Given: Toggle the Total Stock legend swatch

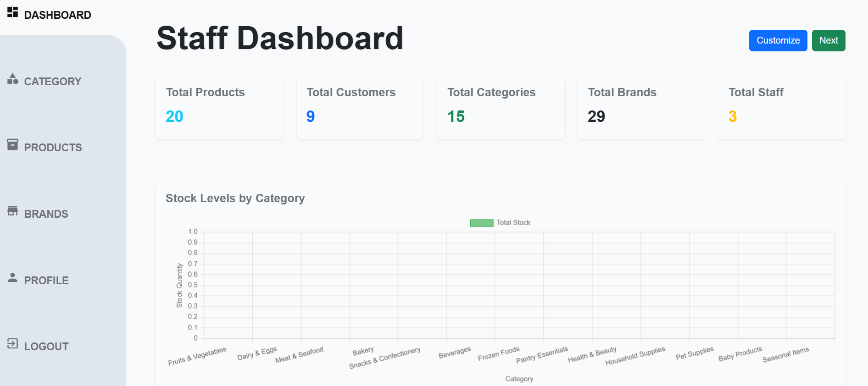Looking at the screenshot, I should 481,223.
